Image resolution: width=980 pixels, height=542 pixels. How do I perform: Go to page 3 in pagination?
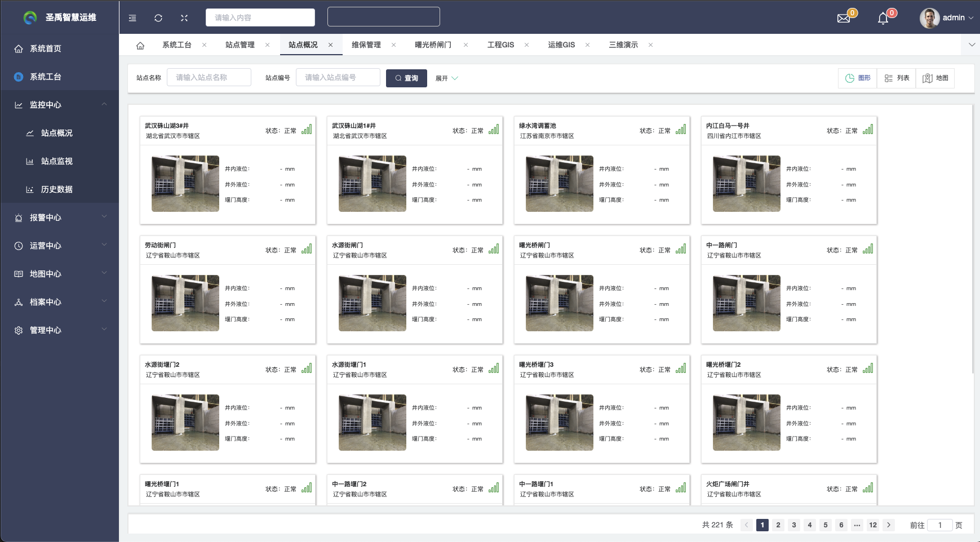tap(794, 525)
